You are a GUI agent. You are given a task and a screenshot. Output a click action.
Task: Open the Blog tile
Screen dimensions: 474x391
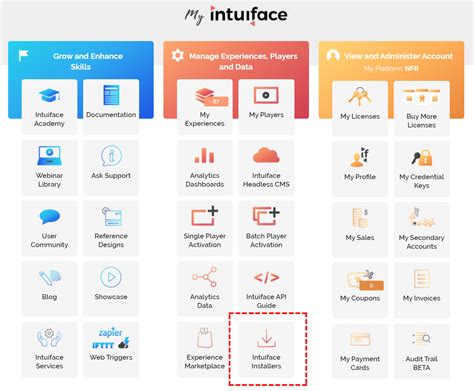tap(49, 289)
